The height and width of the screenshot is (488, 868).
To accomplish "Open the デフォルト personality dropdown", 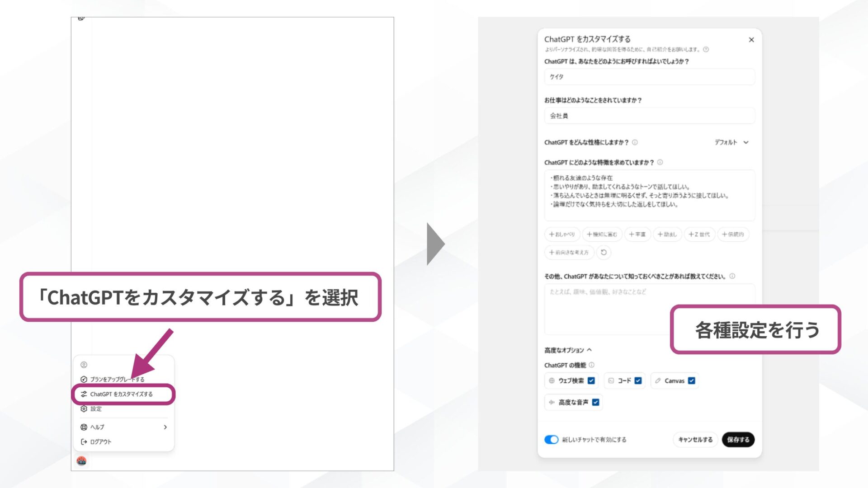I will pyautogui.click(x=732, y=142).
